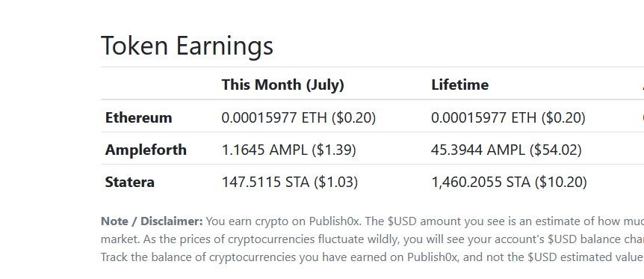Click the $10.20 Statera lifetime USD amount
Image resolution: width=644 pixels, height=279 pixels.
[560, 182]
